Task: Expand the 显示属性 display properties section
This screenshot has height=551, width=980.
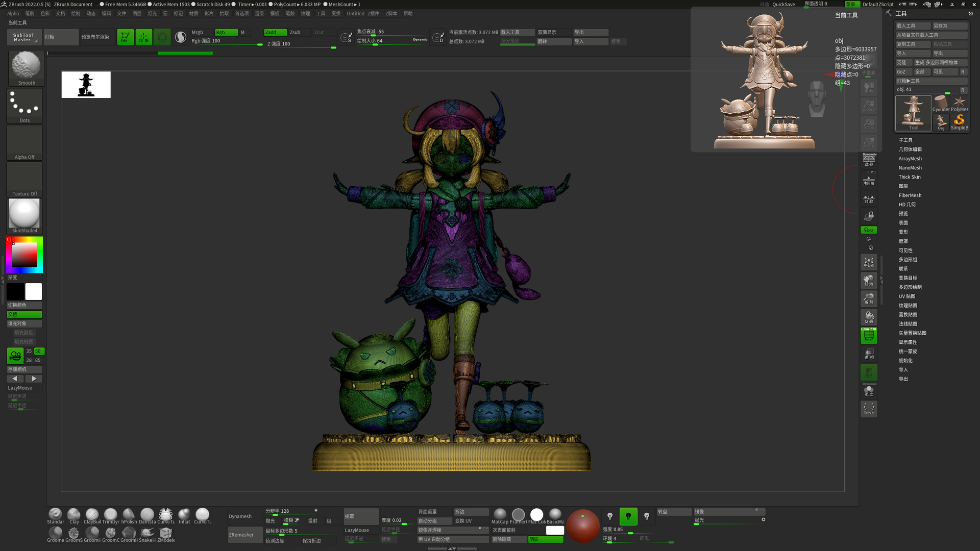Action: point(908,342)
